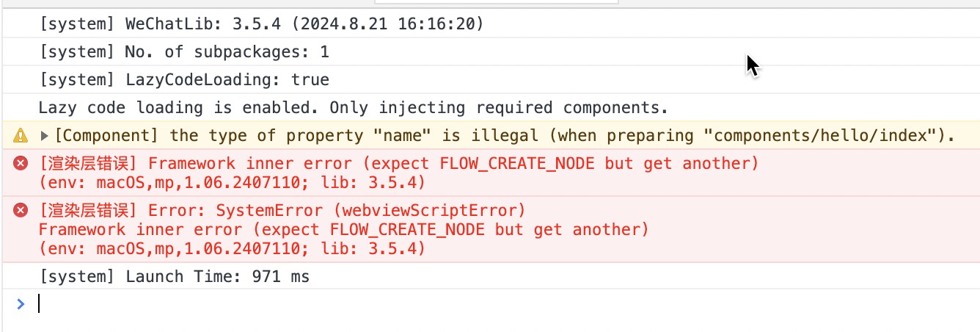
Task: Expand the [Component] warning message arrow
Action: [44, 136]
